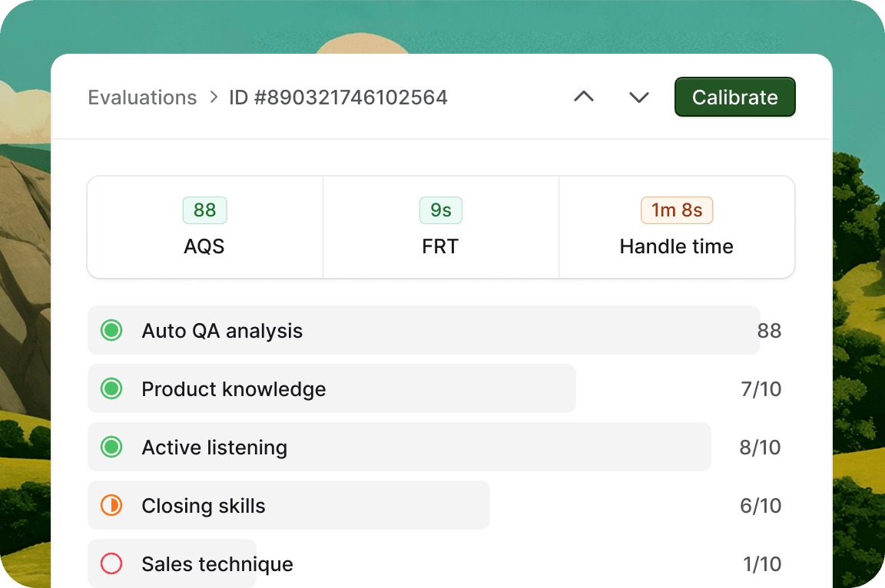Open the AQS score badge showing 88
The height and width of the screenshot is (588, 885).
[204, 210]
